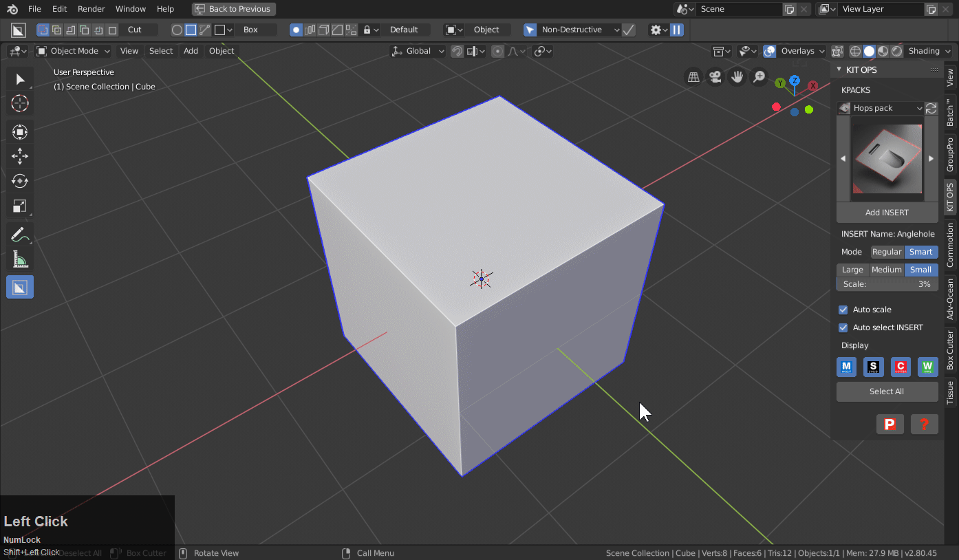959x560 pixels.
Task: Click the red question mark help icon
Action: click(x=924, y=424)
